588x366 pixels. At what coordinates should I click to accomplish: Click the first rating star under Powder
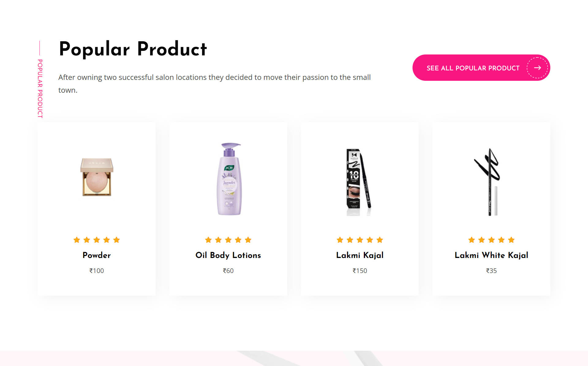[77, 240]
